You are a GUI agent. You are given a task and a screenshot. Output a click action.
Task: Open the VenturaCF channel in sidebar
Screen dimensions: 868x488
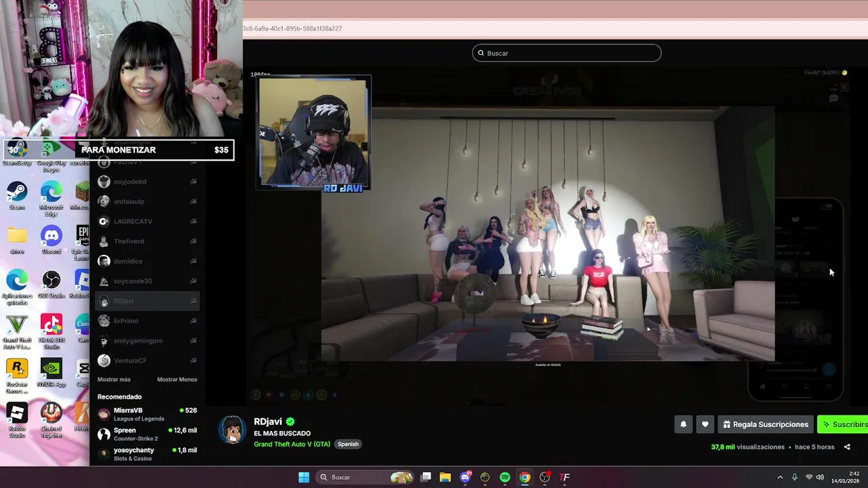coord(148,361)
